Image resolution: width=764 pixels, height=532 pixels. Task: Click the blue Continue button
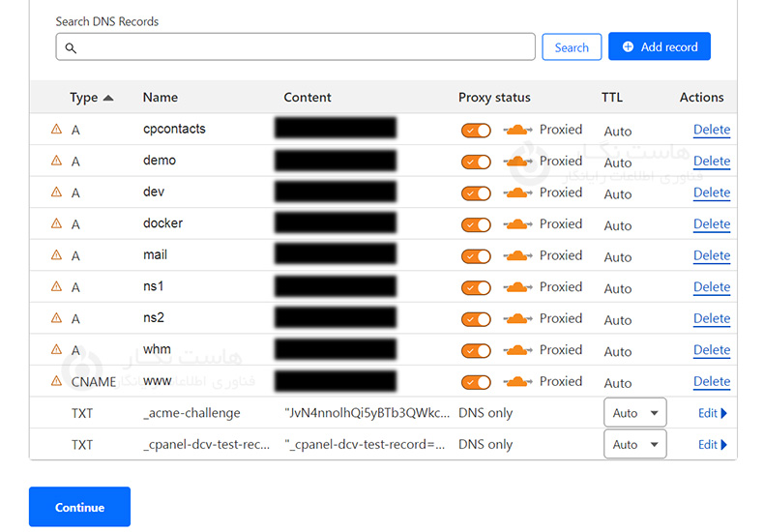(x=79, y=507)
